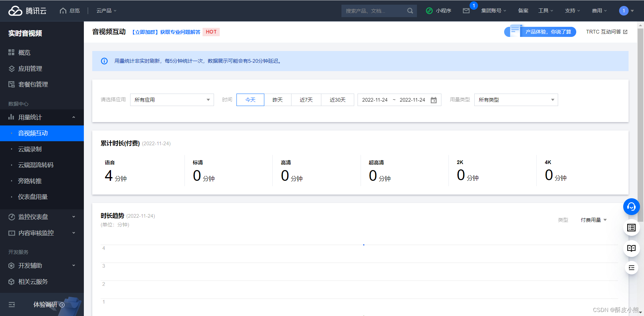
Task: Click the Tencent Cloud logo
Action: 27,11
